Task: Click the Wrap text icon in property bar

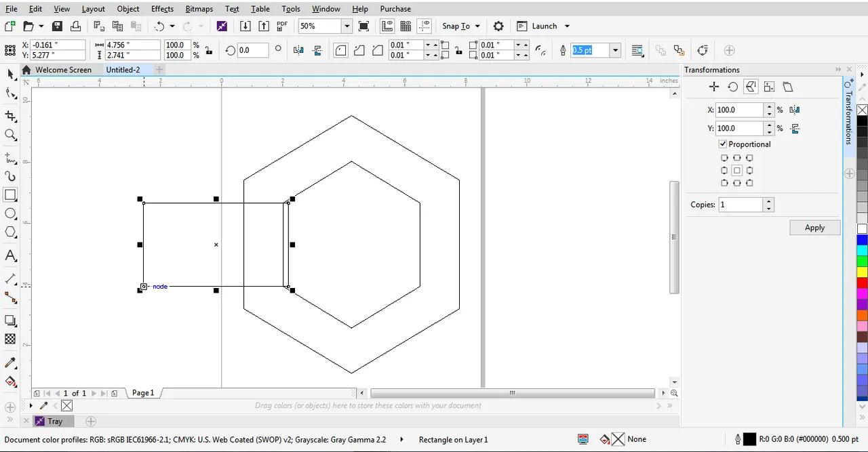Action: click(637, 50)
